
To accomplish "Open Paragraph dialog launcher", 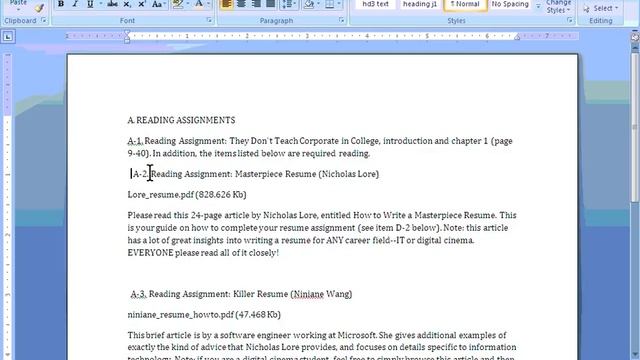I will pos(342,20).
